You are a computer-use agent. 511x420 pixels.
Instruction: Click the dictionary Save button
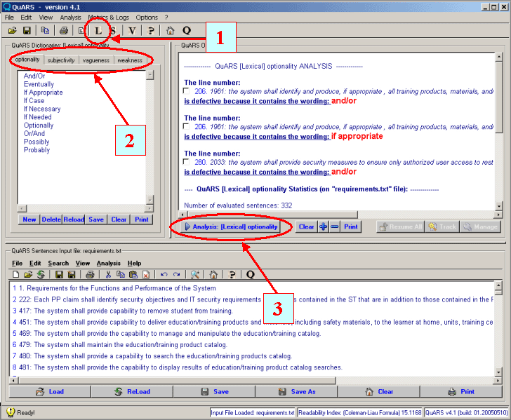[96, 219]
